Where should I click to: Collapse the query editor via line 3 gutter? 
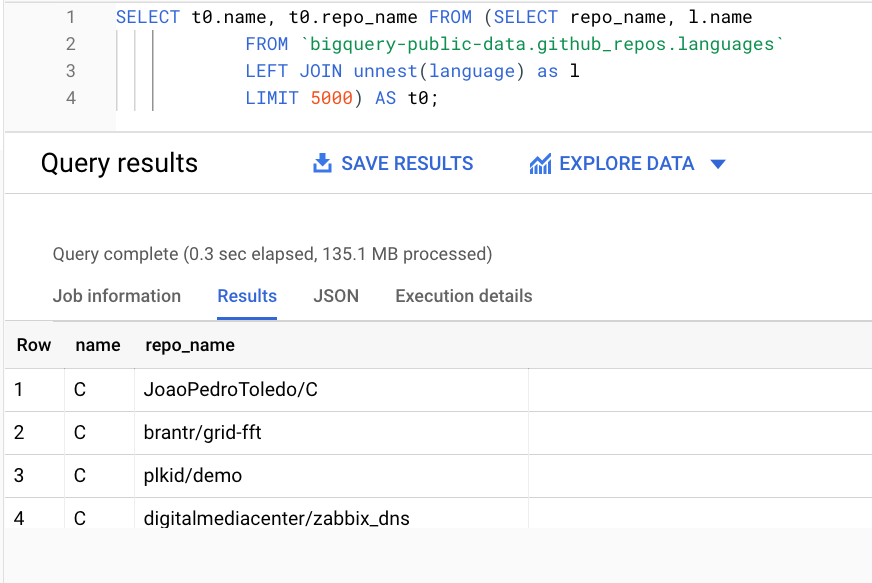pos(135,71)
